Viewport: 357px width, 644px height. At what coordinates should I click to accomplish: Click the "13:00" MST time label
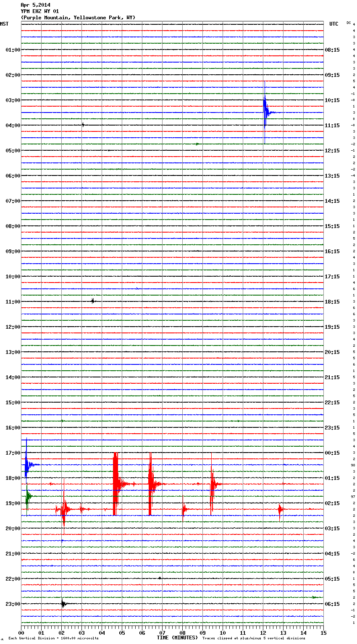[x=13, y=352]
